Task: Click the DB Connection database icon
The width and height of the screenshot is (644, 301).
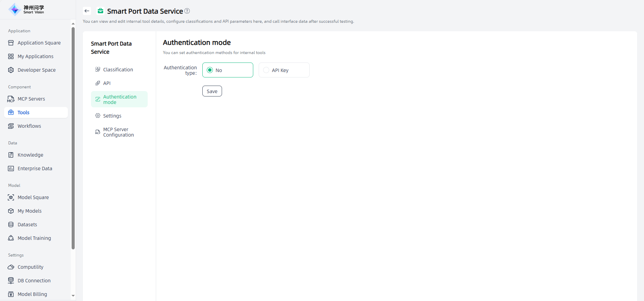Action: pyautogui.click(x=11, y=281)
